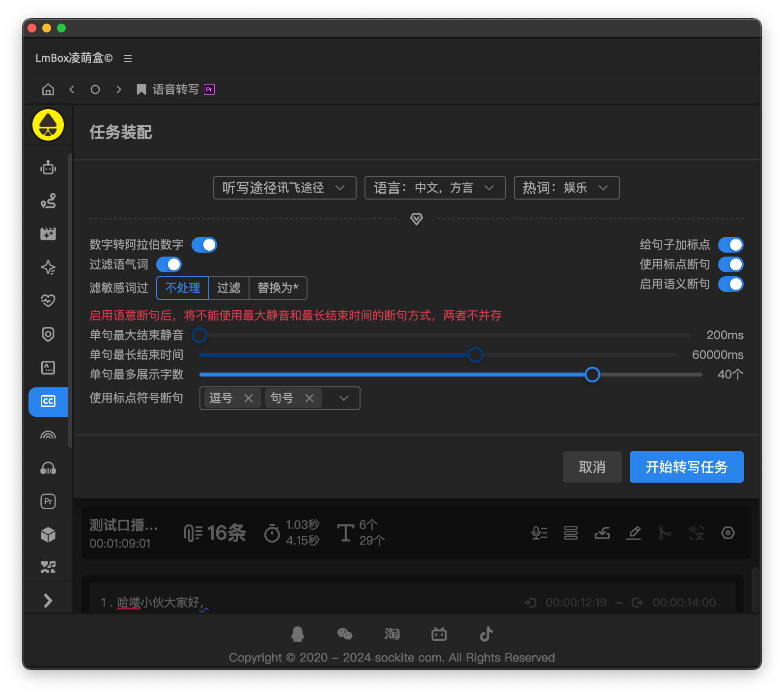This screenshot has height=696, width=784.
Task: Open the Bilibili link in footer
Action: coord(439,634)
